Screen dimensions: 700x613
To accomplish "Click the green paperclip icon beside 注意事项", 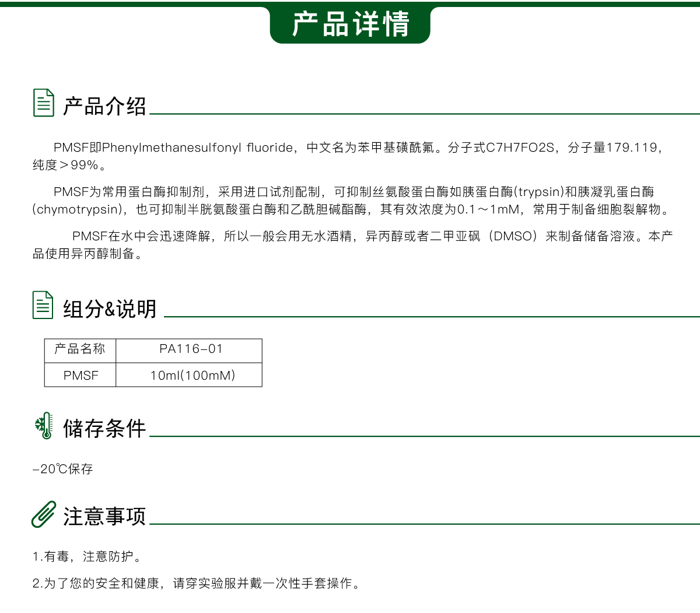I will pyautogui.click(x=44, y=514).
